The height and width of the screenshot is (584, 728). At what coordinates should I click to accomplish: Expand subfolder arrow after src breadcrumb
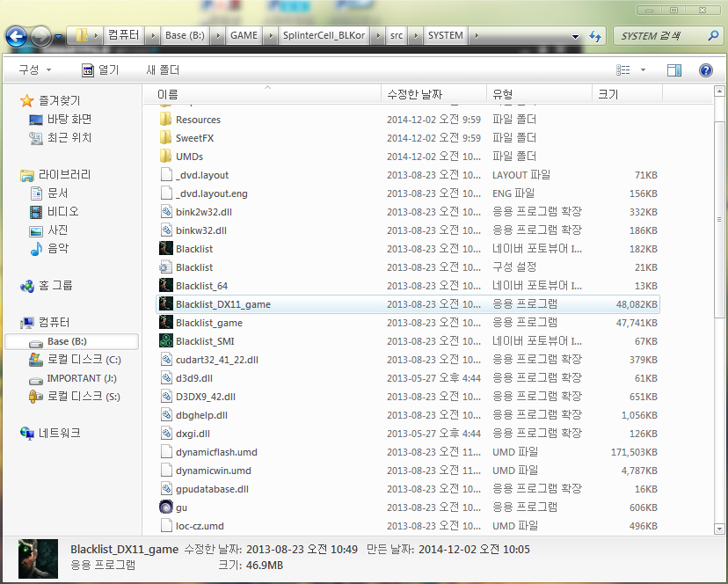click(x=416, y=35)
